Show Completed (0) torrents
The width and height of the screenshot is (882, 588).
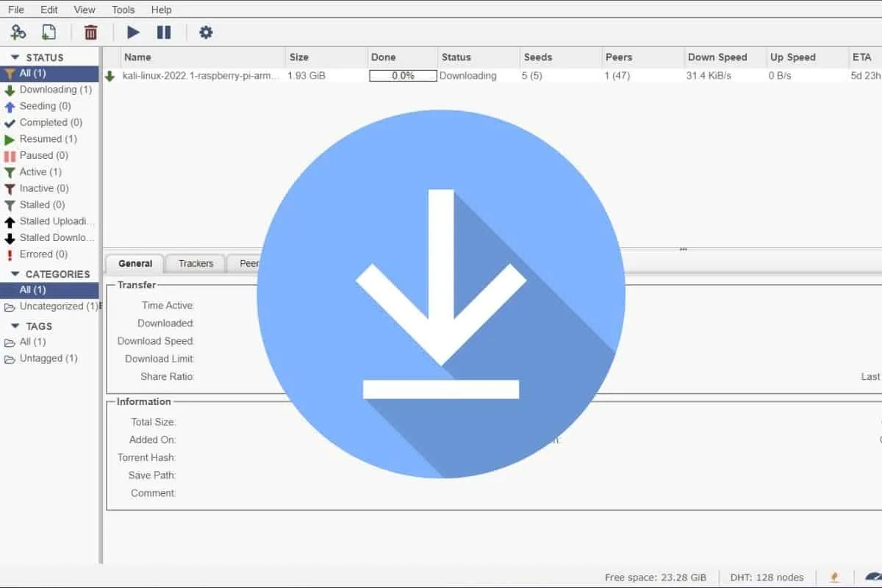[x=49, y=123]
